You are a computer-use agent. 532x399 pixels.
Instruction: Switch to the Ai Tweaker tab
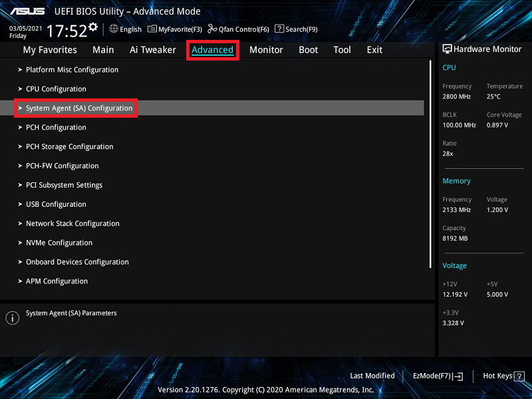(153, 50)
